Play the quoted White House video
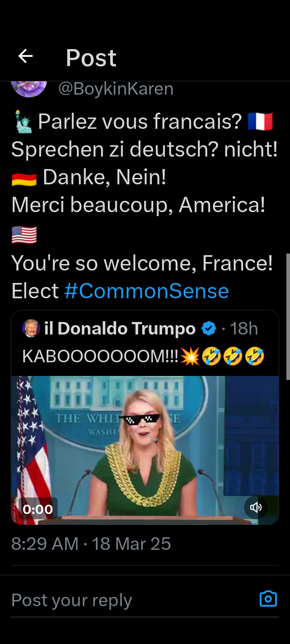290x644 pixels. pos(145,450)
